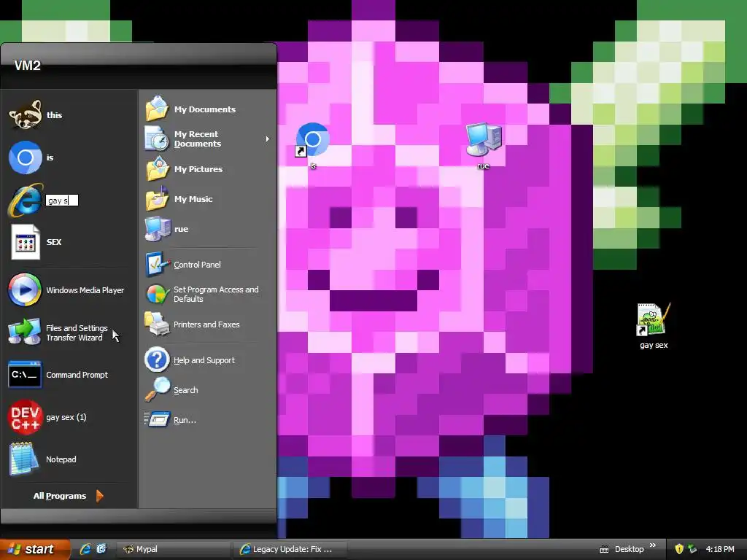Expand All Programs
This screenshot has height=560, width=747.
point(68,496)
